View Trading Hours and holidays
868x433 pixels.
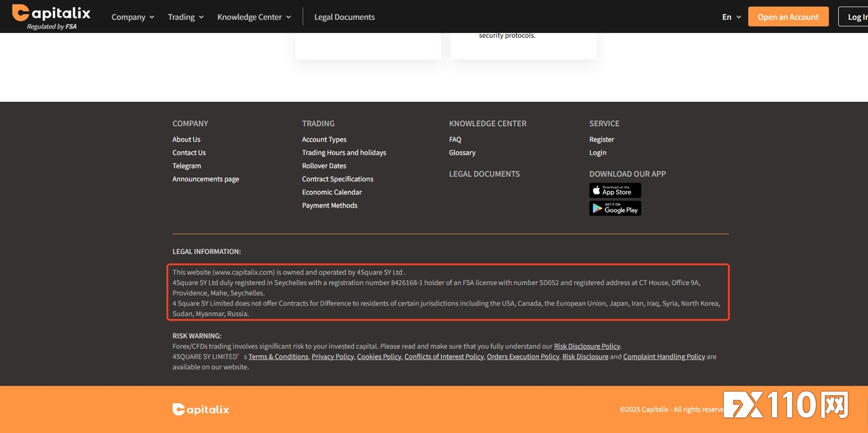click(x=344, y=153)
